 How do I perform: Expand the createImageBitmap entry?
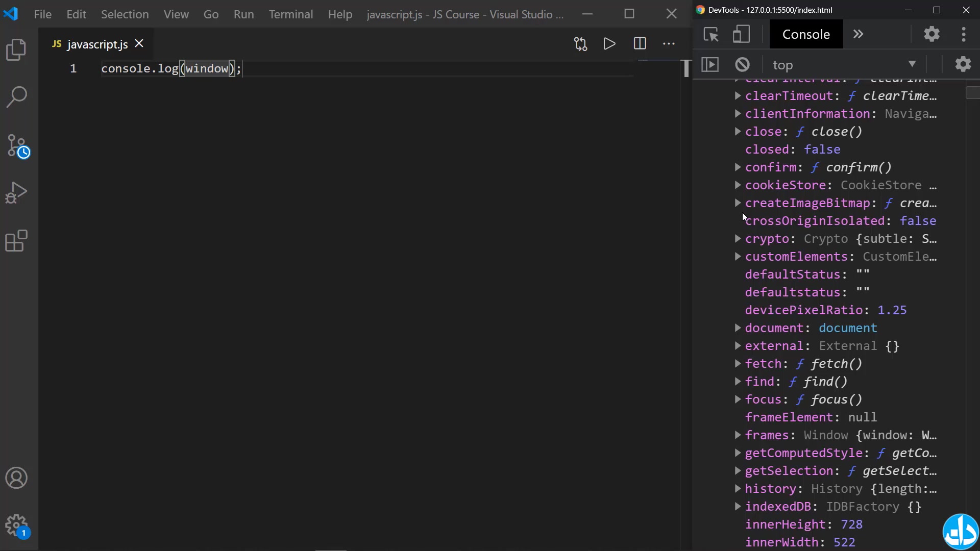[x=738, y=203]
